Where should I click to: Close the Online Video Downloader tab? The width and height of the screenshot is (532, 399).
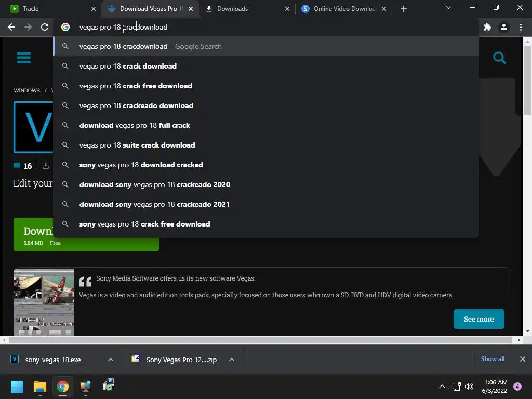[x=384, y=9]
